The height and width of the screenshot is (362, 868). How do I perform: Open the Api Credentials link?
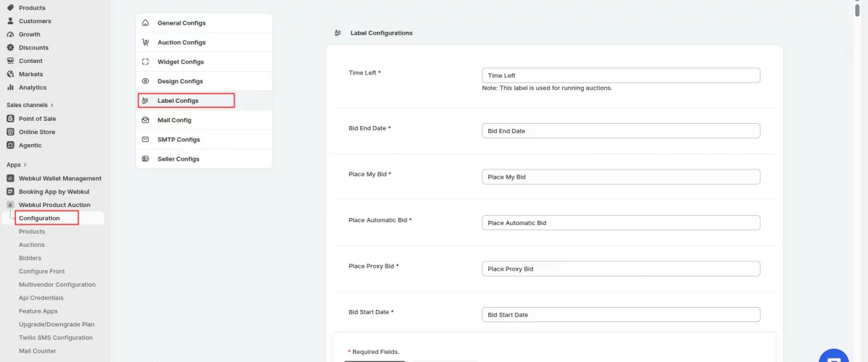(x=41, y=298)
